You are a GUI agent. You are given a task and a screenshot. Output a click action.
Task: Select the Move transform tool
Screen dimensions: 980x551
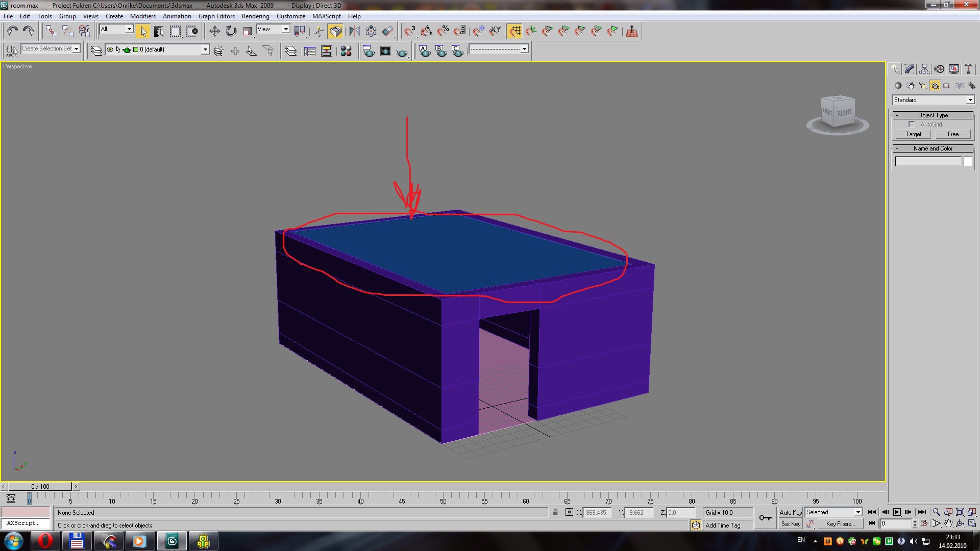coord(215,32)
